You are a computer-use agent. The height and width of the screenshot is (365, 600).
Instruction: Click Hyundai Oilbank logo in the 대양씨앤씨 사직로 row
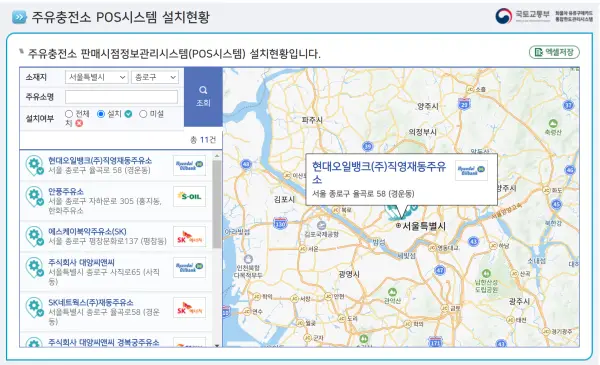pos(189,267)
